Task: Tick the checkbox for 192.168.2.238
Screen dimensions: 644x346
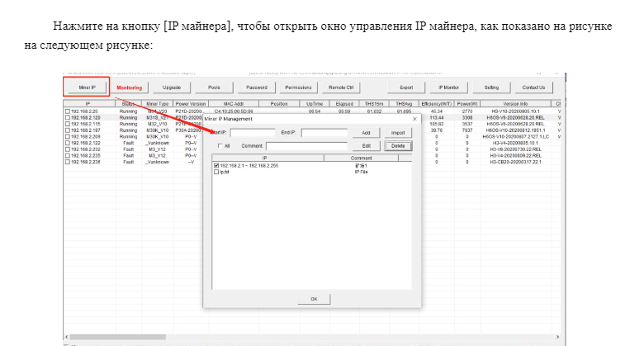Action: pyautogui.click(x=68, y=163)
